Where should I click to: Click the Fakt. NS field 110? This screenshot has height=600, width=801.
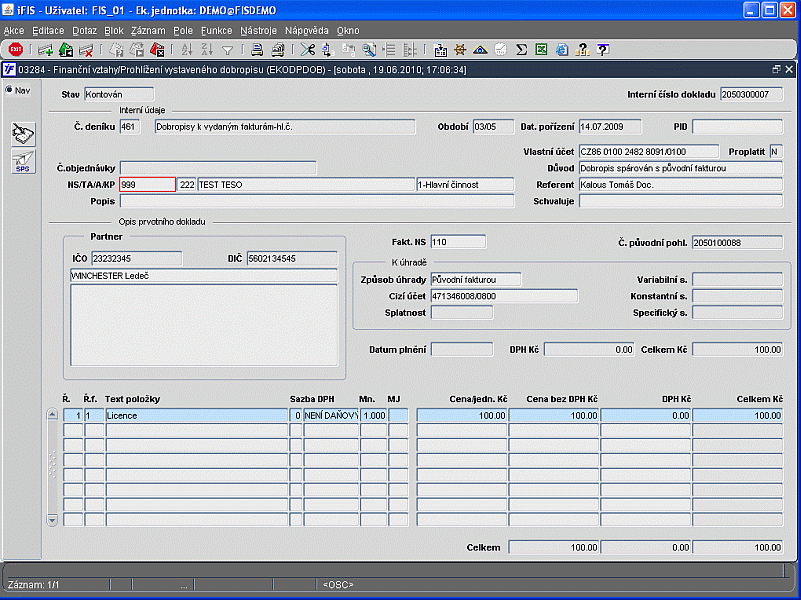[x=458, y=242]
